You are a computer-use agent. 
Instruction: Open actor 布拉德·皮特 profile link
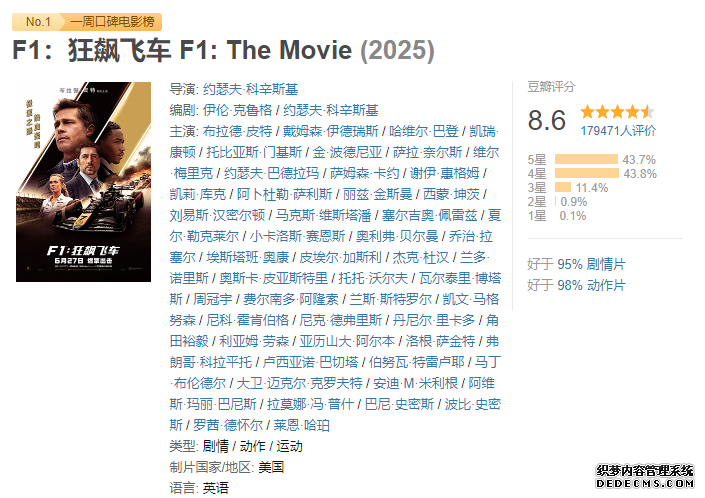pyautogui.click(x=237, y=131)
